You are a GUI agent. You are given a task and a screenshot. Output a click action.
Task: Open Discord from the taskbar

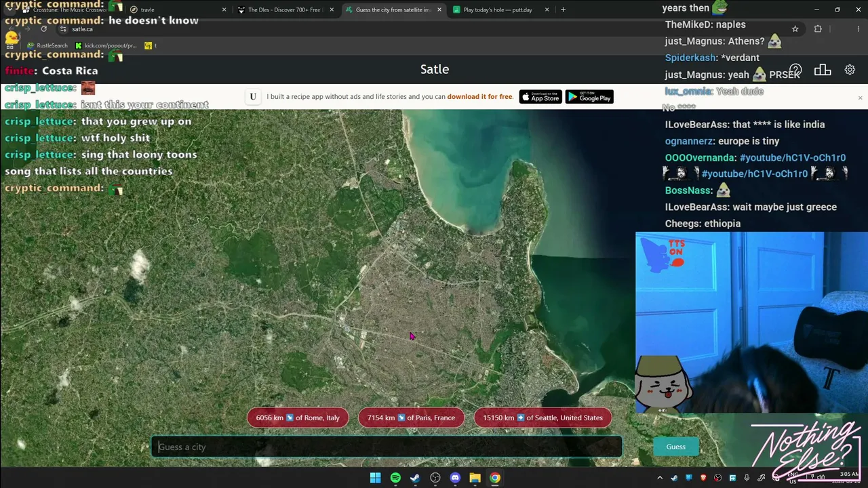click(455, 478)
